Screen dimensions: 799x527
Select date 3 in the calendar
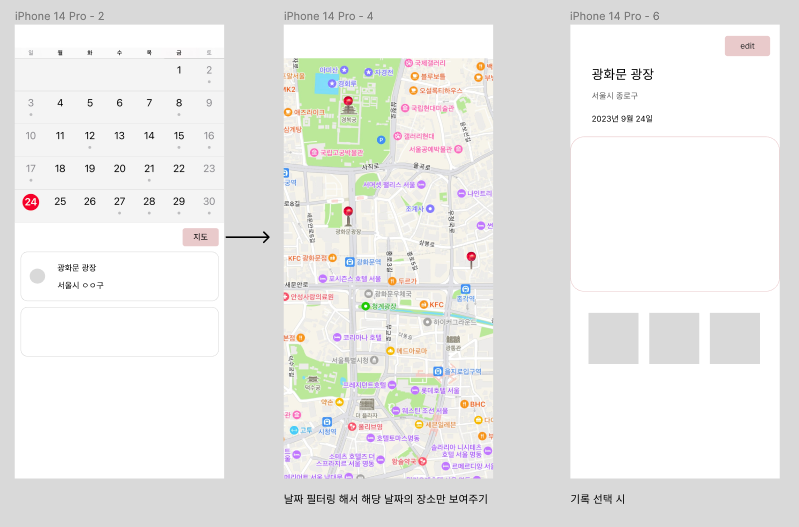point(31,103)
